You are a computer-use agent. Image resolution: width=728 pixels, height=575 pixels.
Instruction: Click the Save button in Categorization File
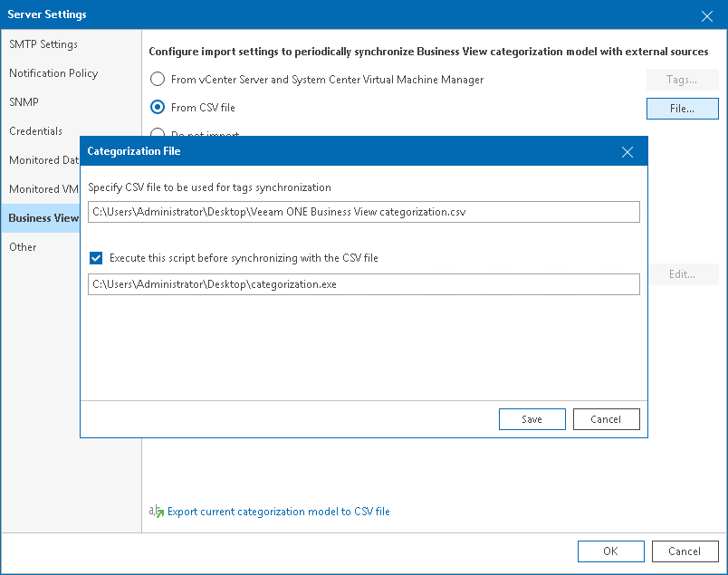click(x=532, y=419)
